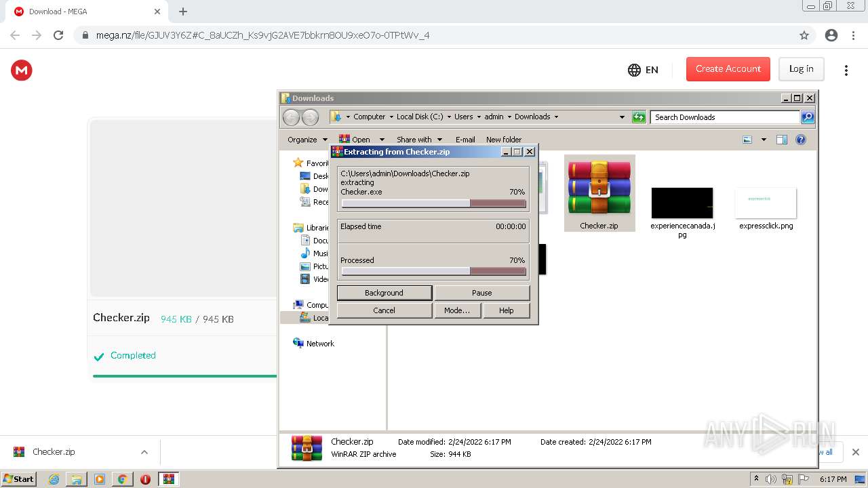Open Windows Explorer taskbar icon
Image resolution: width=868 pixels, height=488 pixels.
coord(77,479)
